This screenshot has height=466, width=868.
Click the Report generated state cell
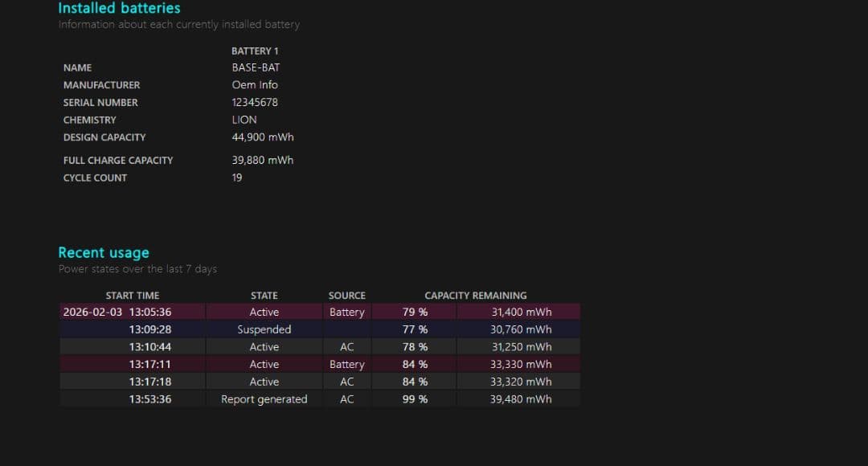coord(264,399)
